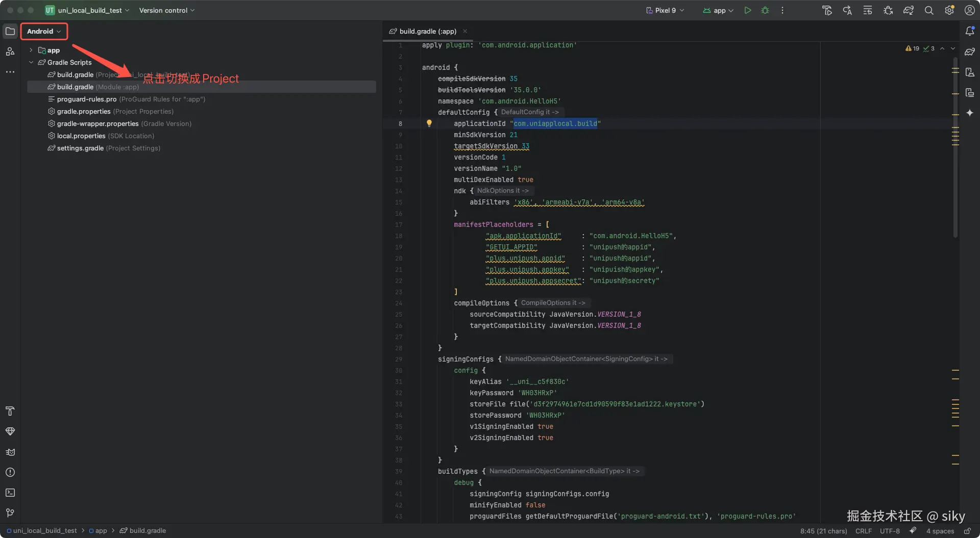Open settings.gradle in the project tree
The image size is (980, 538).
tap(80, 148)
